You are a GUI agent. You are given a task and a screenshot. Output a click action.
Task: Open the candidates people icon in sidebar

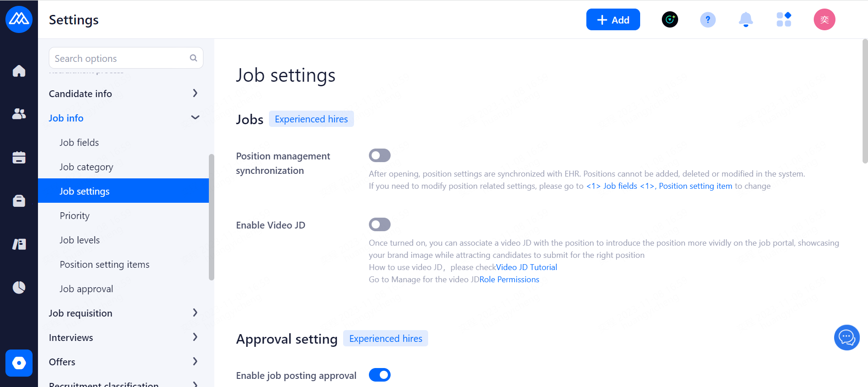(19, 114)
